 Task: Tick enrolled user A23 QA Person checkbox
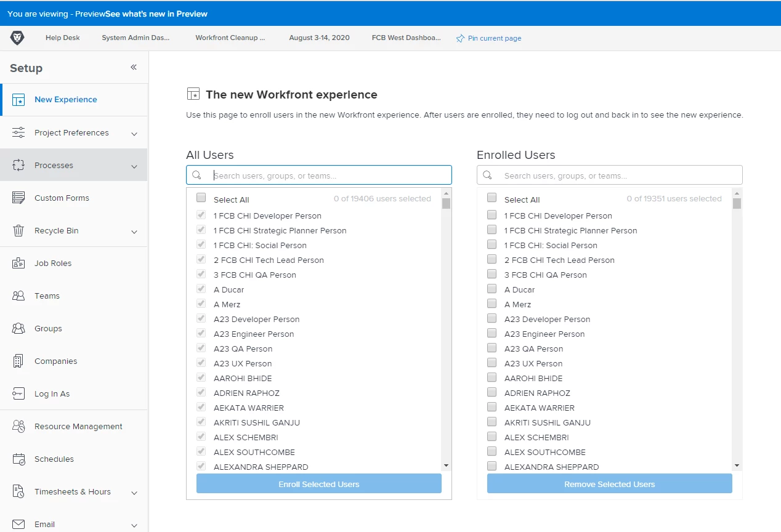point(492,348)
